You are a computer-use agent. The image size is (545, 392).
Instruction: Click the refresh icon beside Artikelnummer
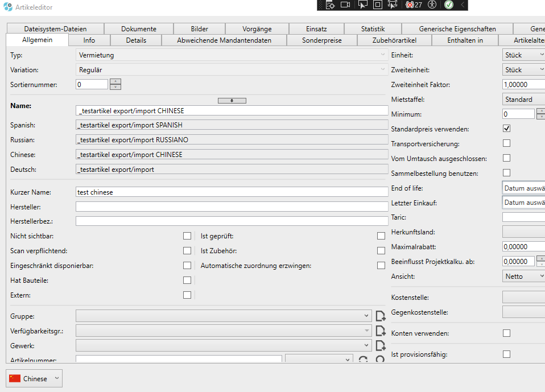363,360
